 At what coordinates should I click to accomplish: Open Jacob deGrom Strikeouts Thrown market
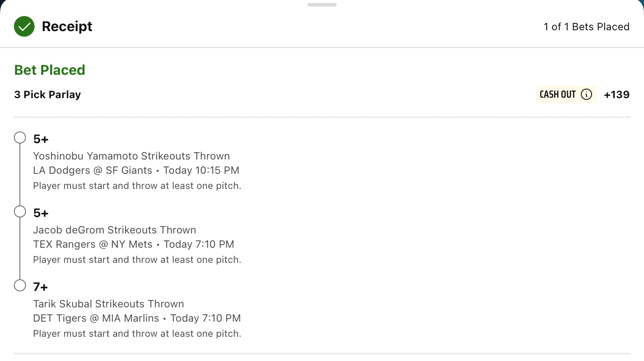point(115,230)
